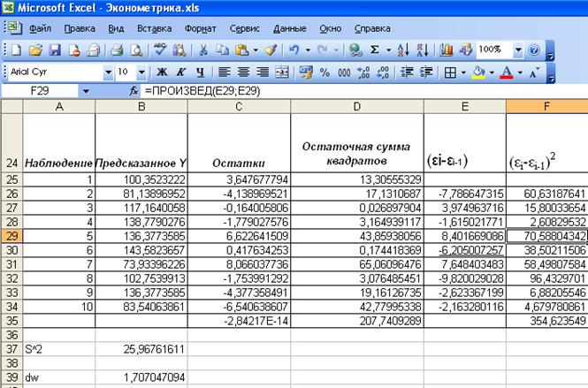Open the Paste options arrow
Screen dimensions: 588x388
click(256, 50)
